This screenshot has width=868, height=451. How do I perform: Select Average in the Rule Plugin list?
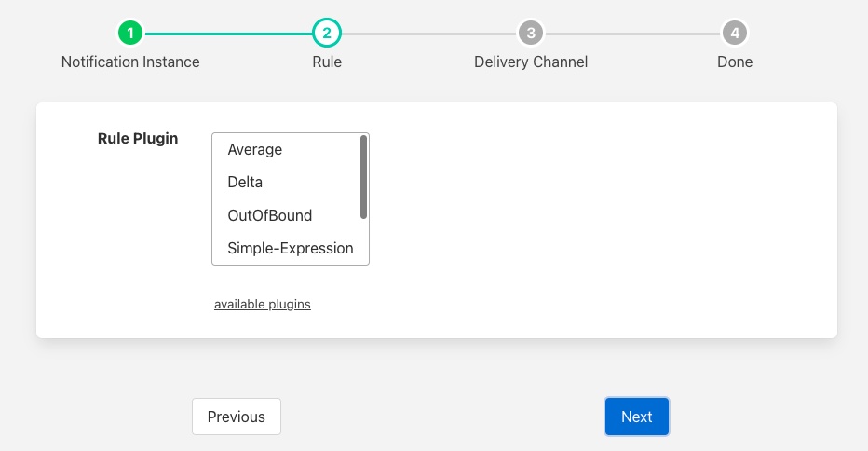click(254, 149)
